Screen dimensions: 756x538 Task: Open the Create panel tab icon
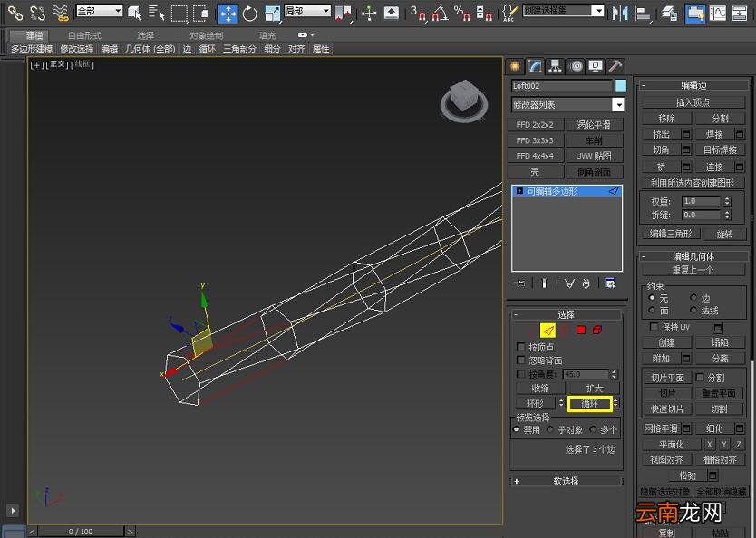515,66
